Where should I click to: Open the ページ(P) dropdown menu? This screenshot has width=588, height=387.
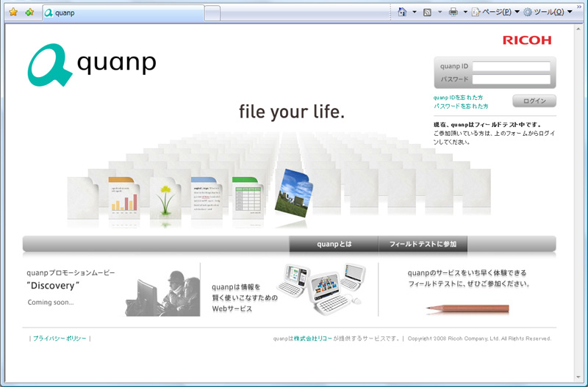click(x=496, y=12)
